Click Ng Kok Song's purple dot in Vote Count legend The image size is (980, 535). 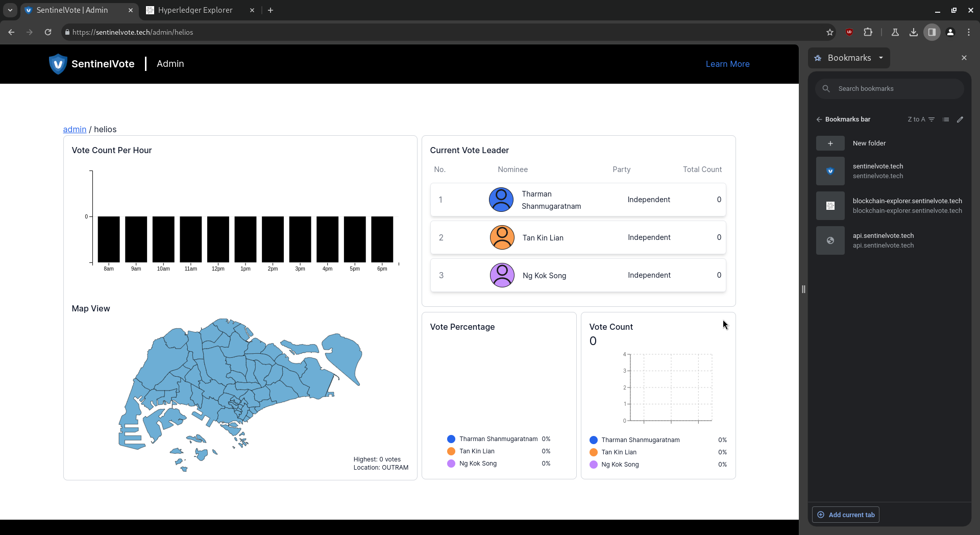(593, 465)
